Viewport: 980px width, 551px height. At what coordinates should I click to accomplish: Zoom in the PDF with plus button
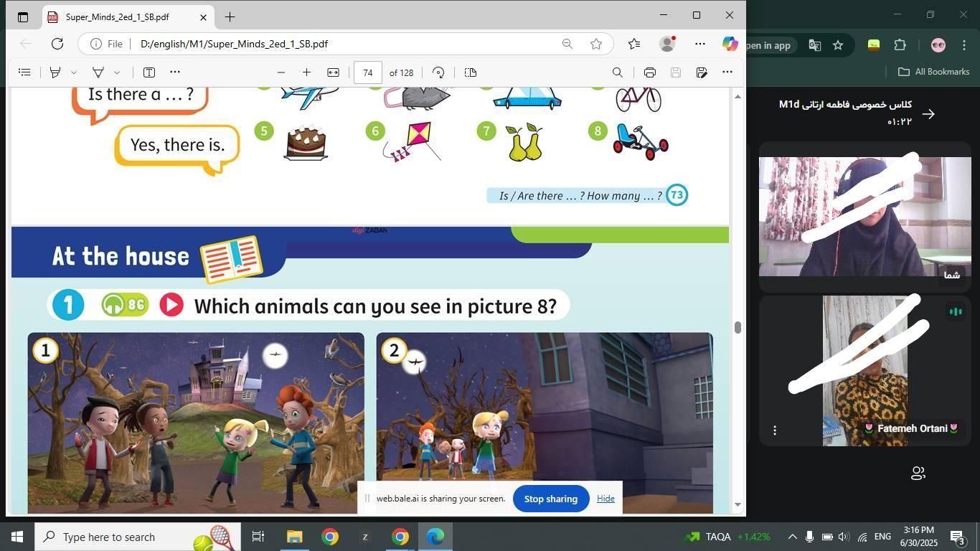(x=306, y=72)
